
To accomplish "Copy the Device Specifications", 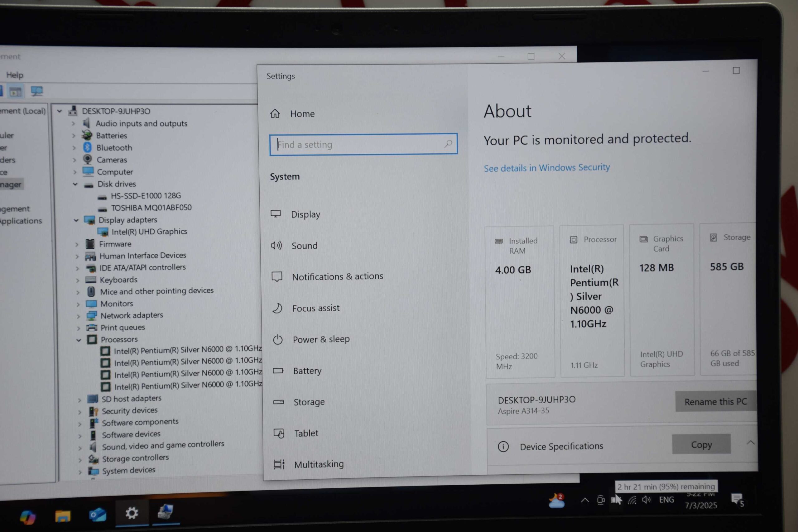I will click(x=701, y=444).
